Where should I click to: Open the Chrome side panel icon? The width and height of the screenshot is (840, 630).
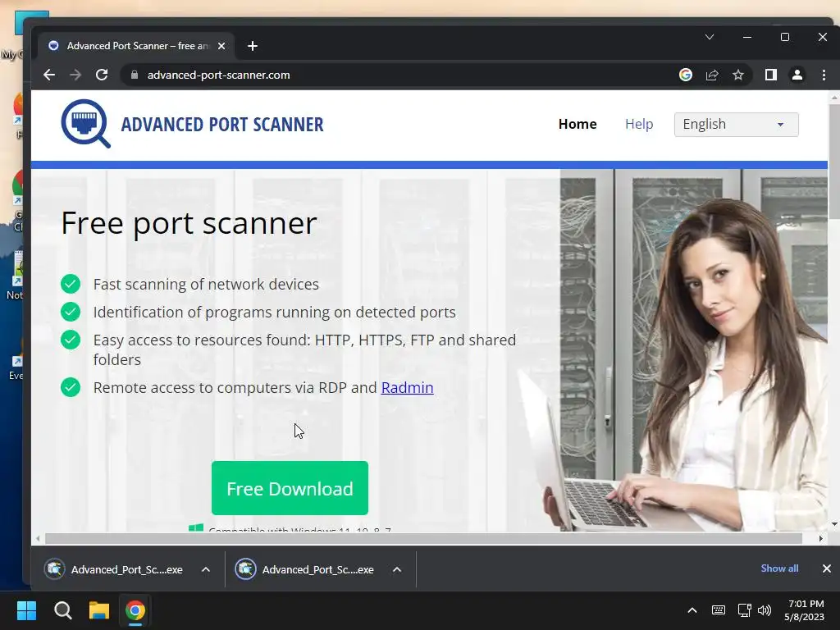pyautogui.click(x=771, y=75)
